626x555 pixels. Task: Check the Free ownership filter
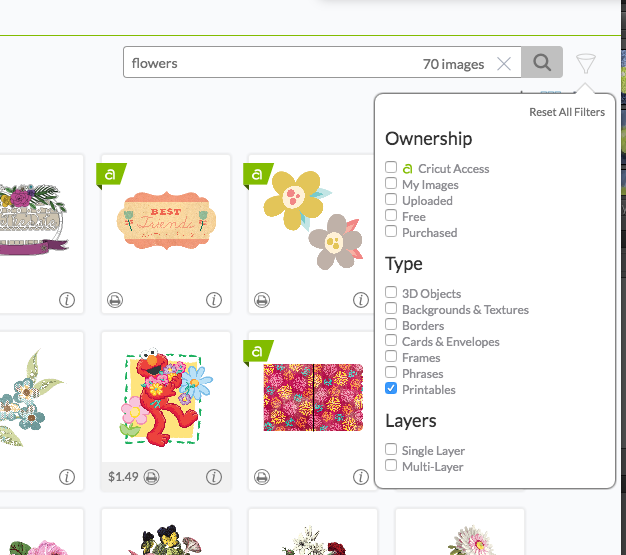pyautogui.click(x=391, y=215)
